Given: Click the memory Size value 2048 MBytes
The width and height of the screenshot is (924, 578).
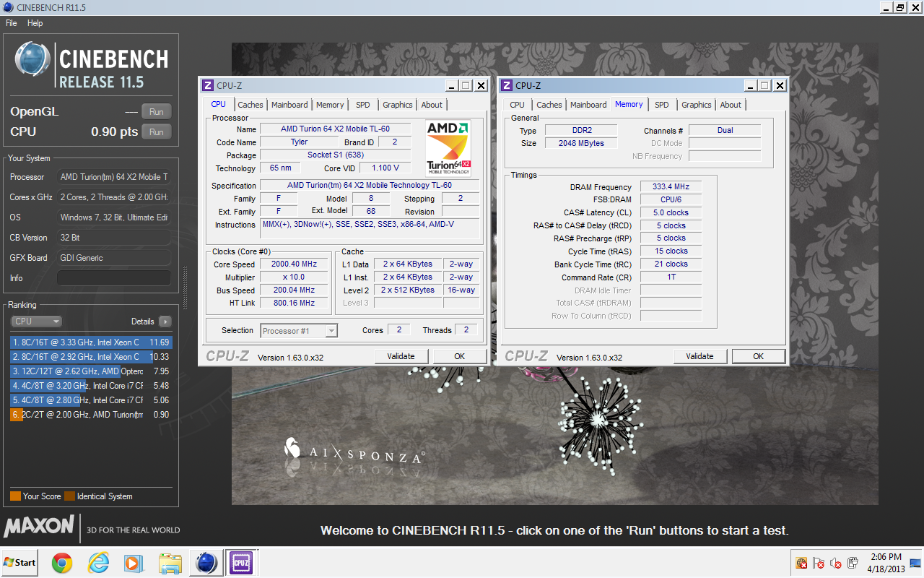Looking at the screenshot, I should (x=581, y=143).
